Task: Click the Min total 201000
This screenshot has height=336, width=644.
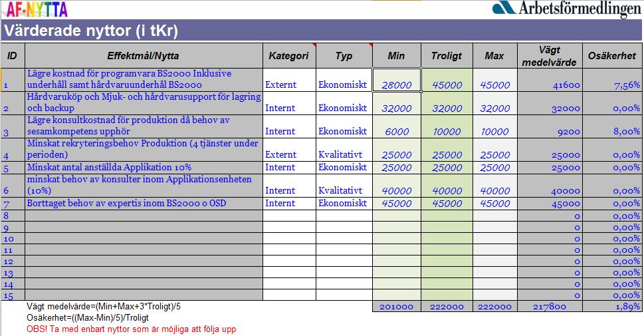Action: 397,306
